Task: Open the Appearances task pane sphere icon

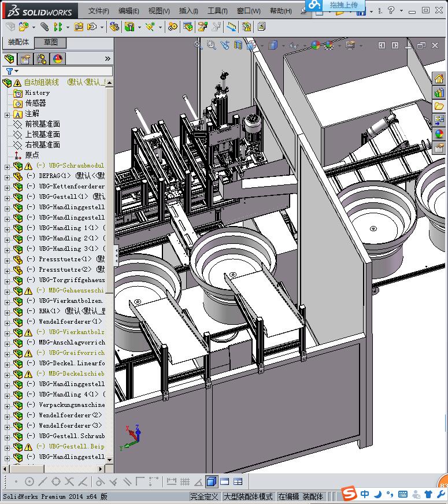Action: (439, 134)
